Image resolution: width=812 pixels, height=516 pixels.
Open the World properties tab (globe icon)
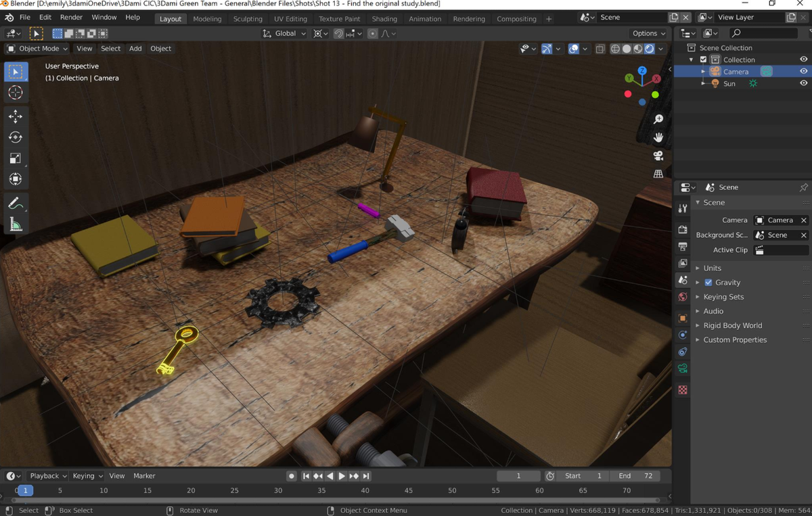point(683,297)
